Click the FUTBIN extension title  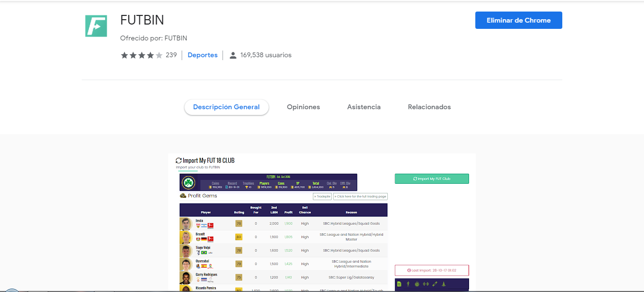(142, 20)
